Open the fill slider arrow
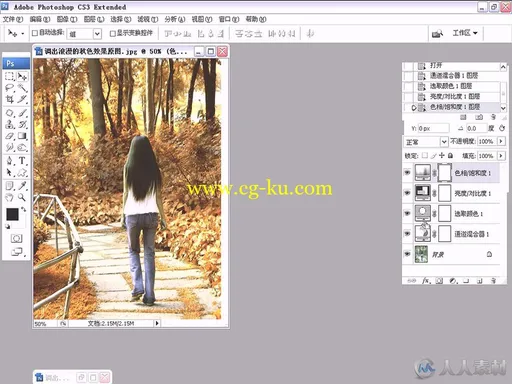512x384 pixels. 501,156
